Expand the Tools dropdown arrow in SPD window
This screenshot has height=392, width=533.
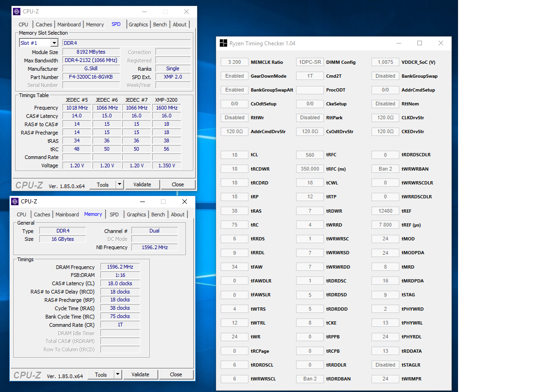[119, 184]
